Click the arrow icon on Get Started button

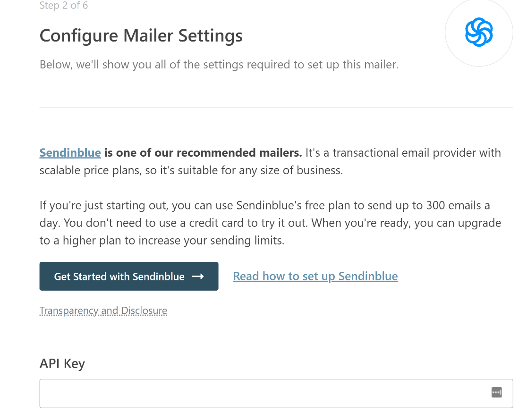tap(198, 276)
